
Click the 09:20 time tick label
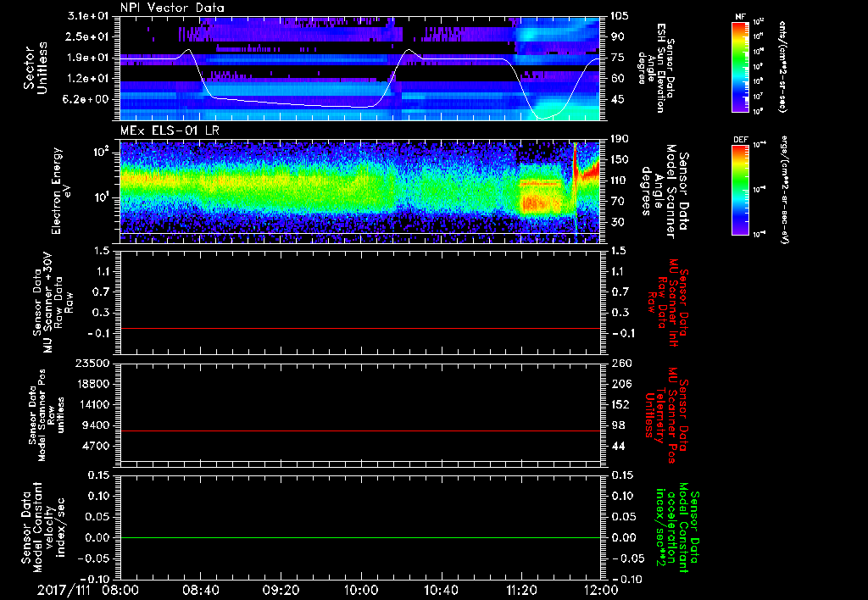pos(281,588)
